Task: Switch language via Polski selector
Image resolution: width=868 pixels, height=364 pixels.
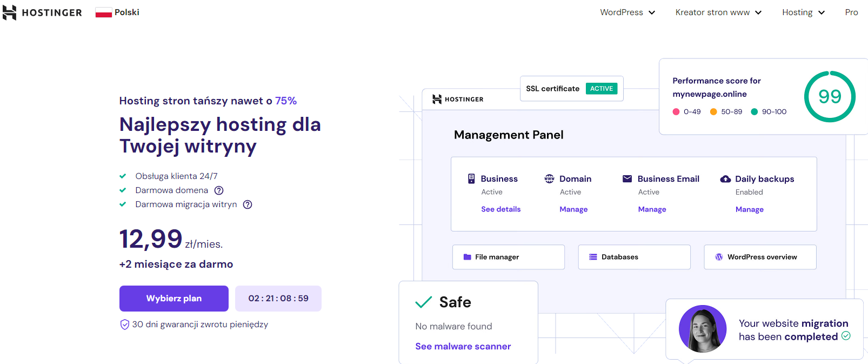Action: (117, 12)
